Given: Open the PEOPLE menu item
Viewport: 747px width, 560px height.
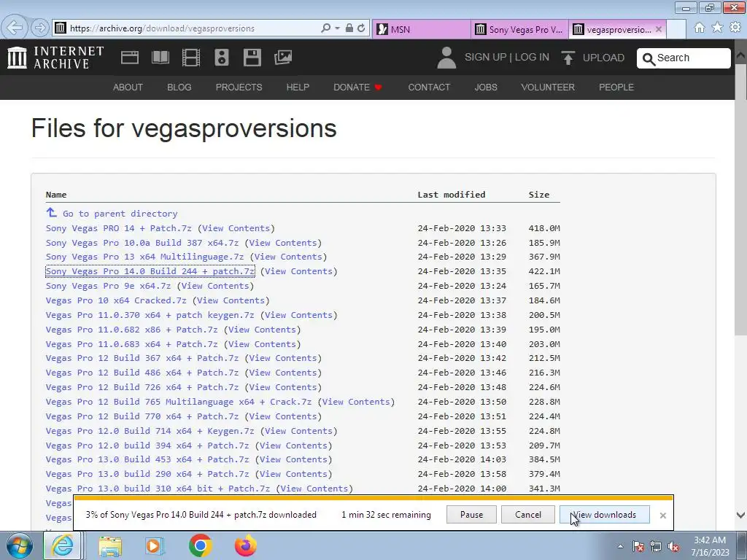Looking at the screenshot, I should [x=616, y=87].
